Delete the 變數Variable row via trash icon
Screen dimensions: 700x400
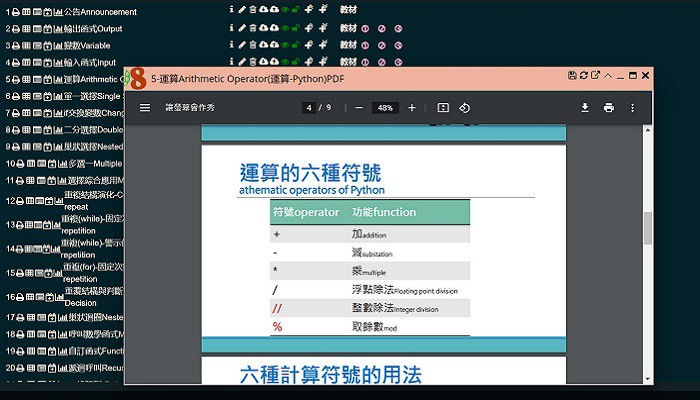coord(253,45)
